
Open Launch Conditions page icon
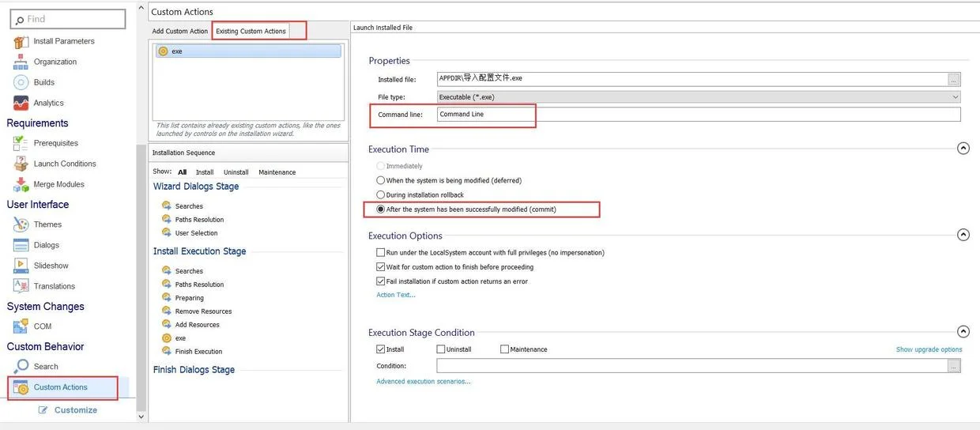coord(21,164)
